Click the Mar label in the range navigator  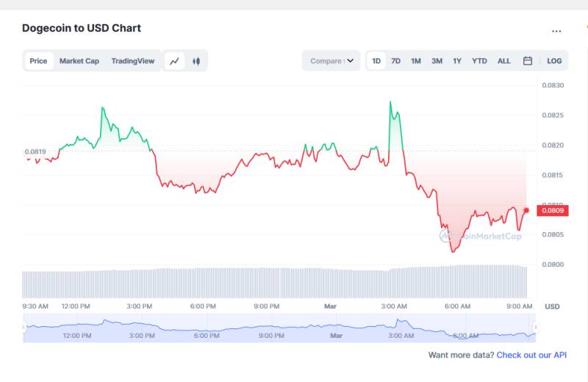point(337,336)
